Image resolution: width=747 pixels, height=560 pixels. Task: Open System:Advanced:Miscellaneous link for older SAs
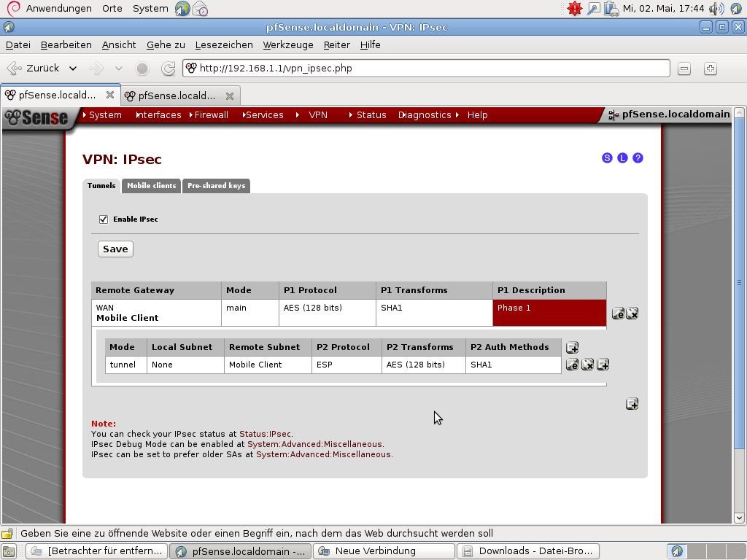click(323, 454)
